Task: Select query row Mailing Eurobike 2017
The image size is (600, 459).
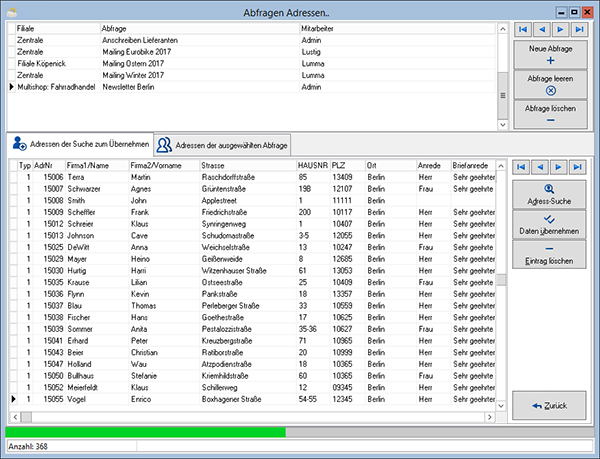Action: click(251, 52)
